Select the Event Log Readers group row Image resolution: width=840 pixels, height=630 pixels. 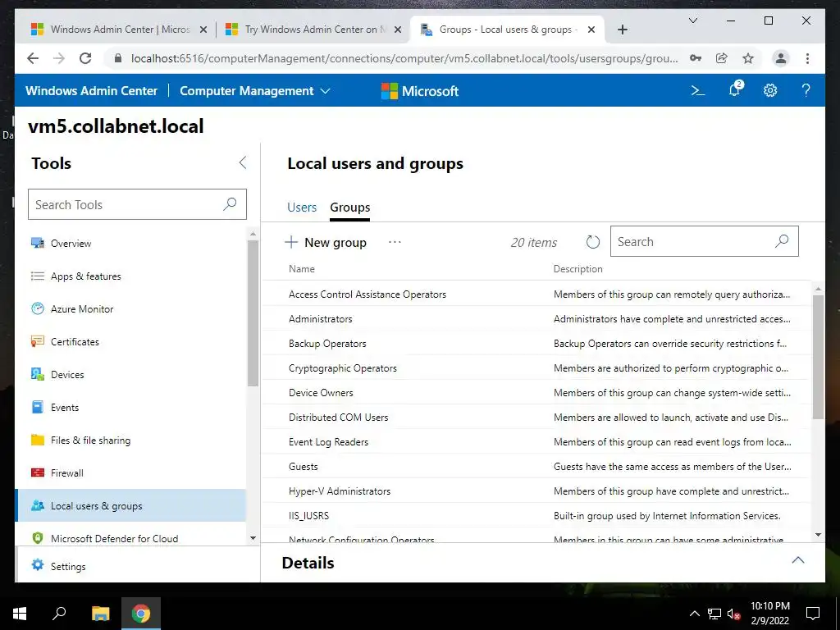coord(536,442)
